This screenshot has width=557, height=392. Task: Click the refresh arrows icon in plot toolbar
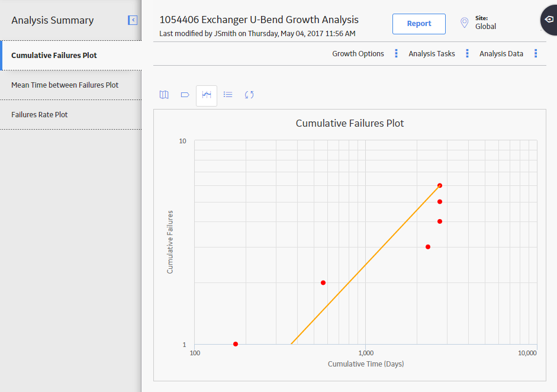coord(249,95)
